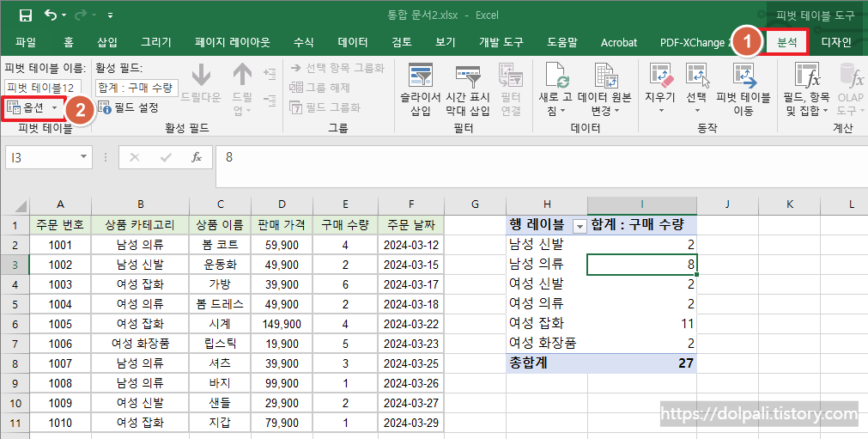Click the select all cells corner
Viewport: 868px width, 439px height.
tap(15, 204)
